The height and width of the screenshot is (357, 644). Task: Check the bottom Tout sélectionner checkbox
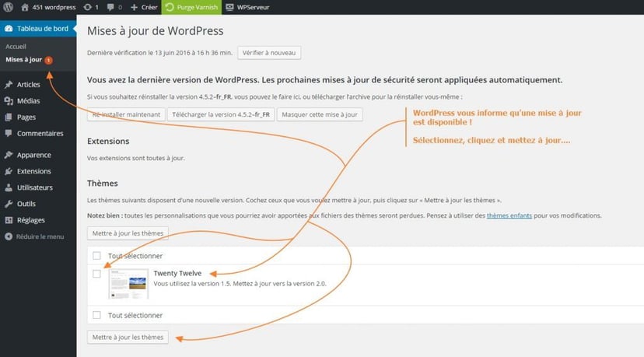[x=96, y=315]
